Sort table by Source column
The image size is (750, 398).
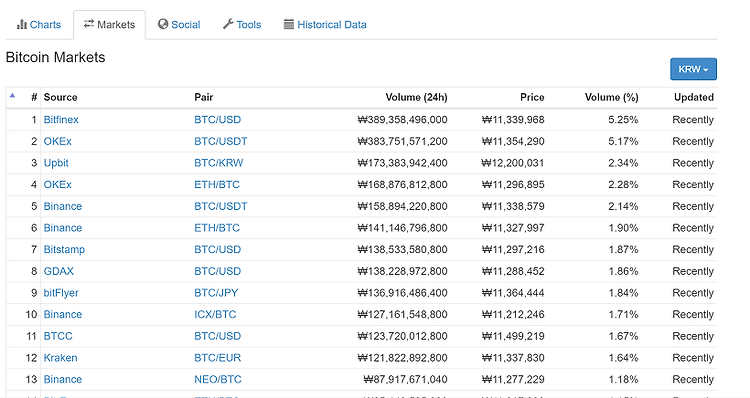60,97
